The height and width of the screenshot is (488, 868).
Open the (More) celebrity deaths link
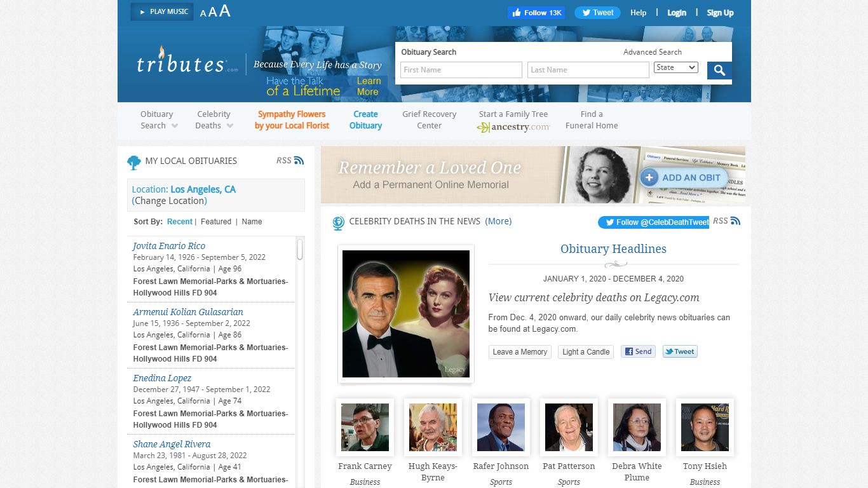[x=498, y=221]
